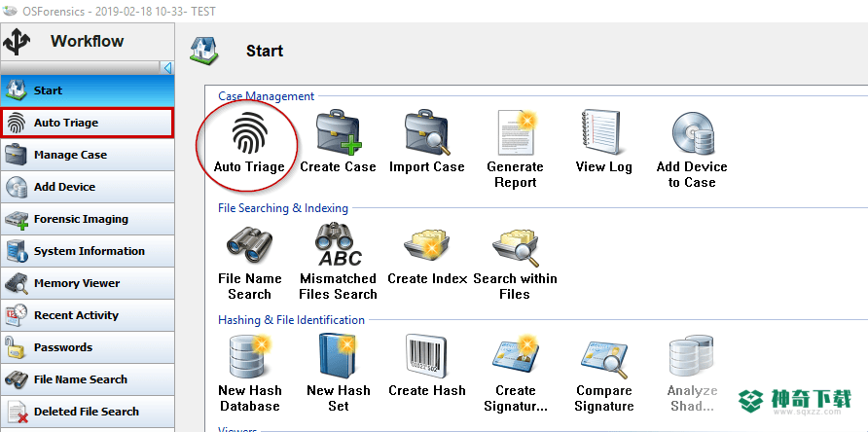Open the View Log notebook icon

(603, 131)
